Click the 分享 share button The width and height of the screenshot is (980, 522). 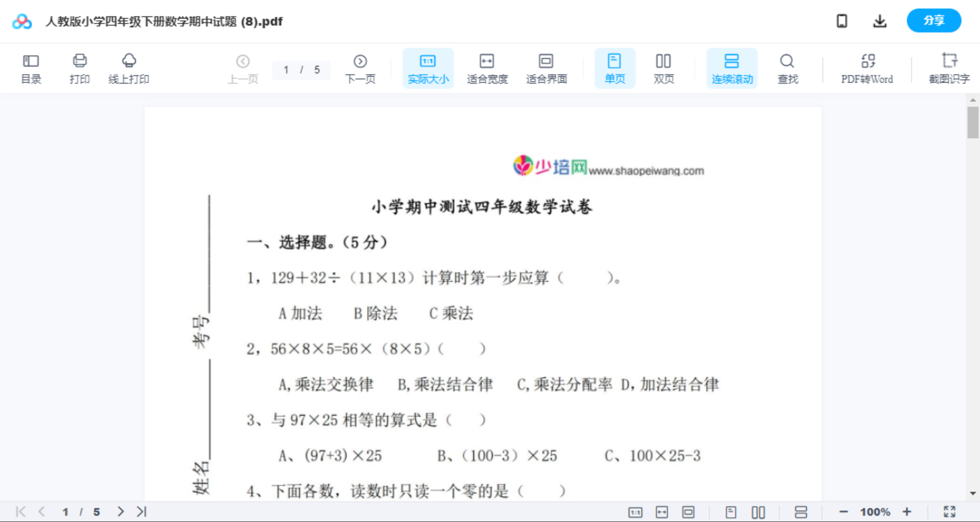[x=933, y=20]
